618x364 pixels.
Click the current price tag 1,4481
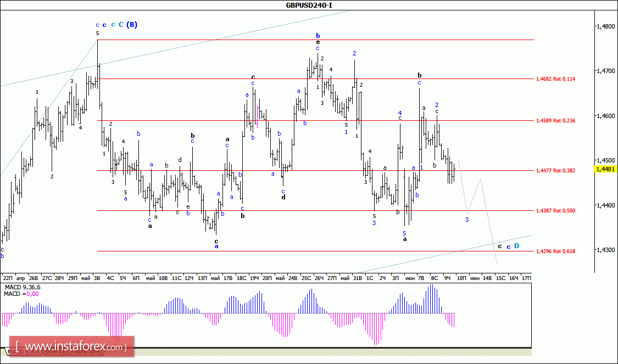[605, 169]
